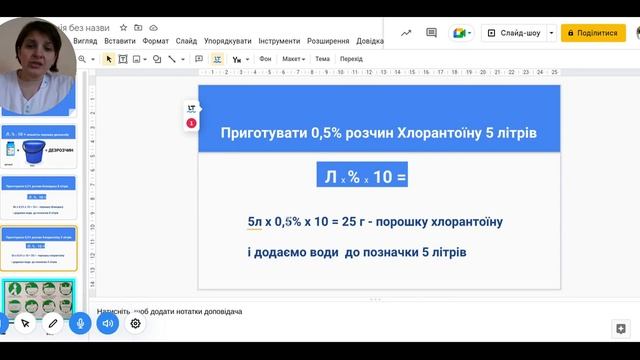Click the Перехід transition button
Screen dimensions: 640x360
(x=351, y=59)
